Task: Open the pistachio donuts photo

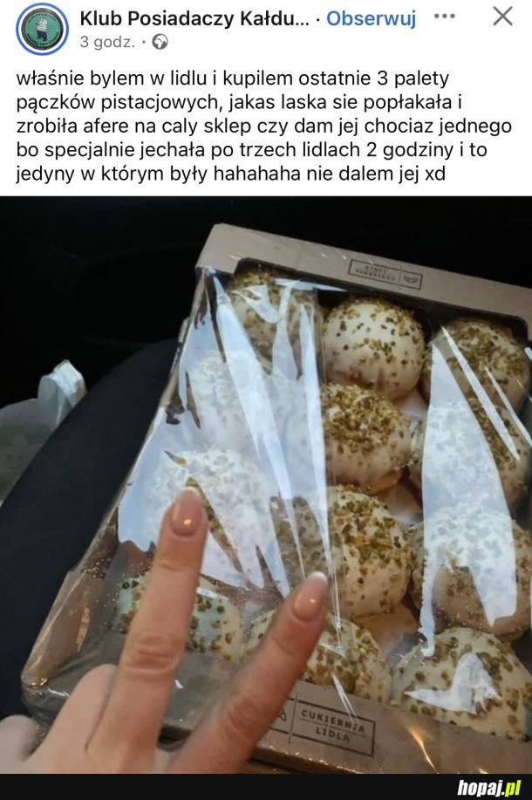Action: point(266,485)
